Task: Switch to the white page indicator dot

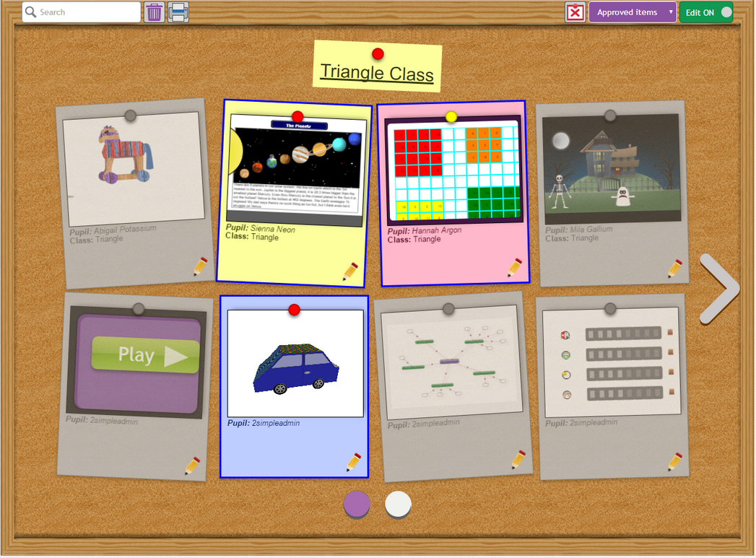Action: click(398, 504)
